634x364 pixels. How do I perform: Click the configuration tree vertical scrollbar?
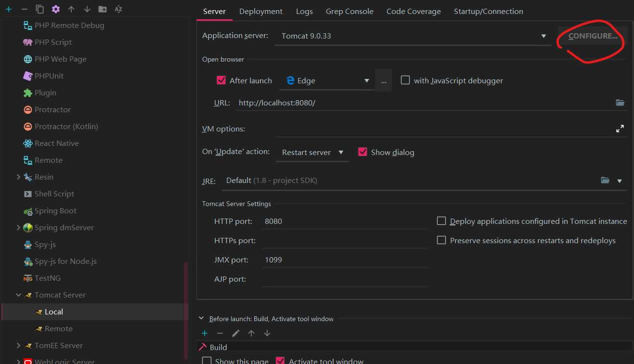[x=186, y=311]
